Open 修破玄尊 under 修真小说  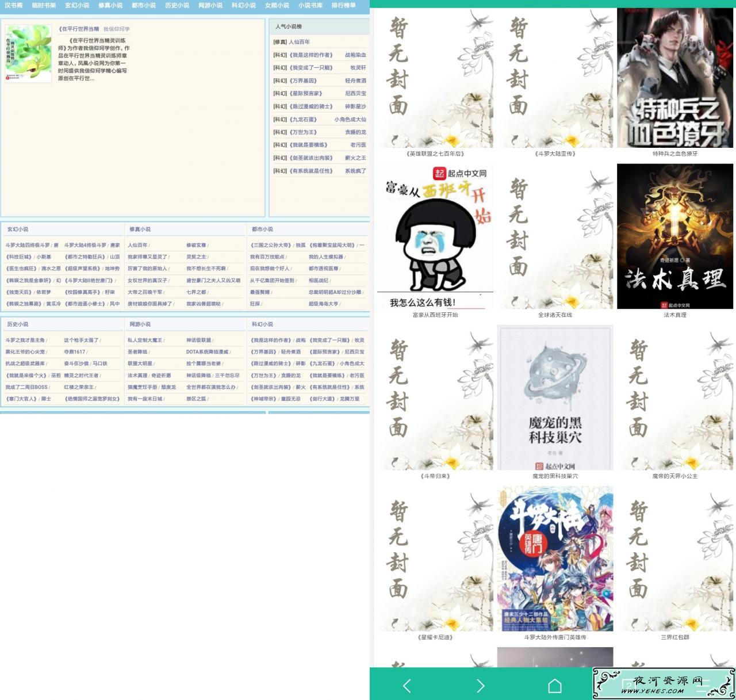point(196,245)
